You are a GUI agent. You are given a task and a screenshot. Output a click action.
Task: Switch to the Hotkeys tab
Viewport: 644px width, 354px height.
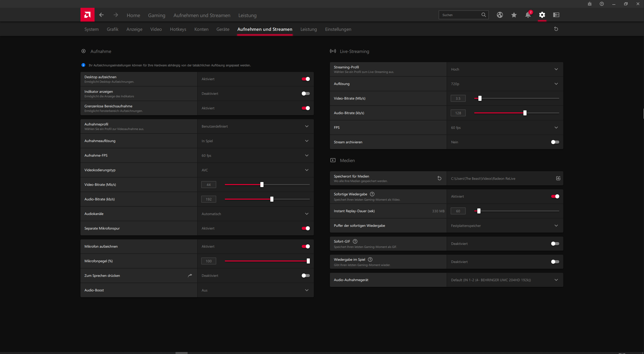point(178,29)
